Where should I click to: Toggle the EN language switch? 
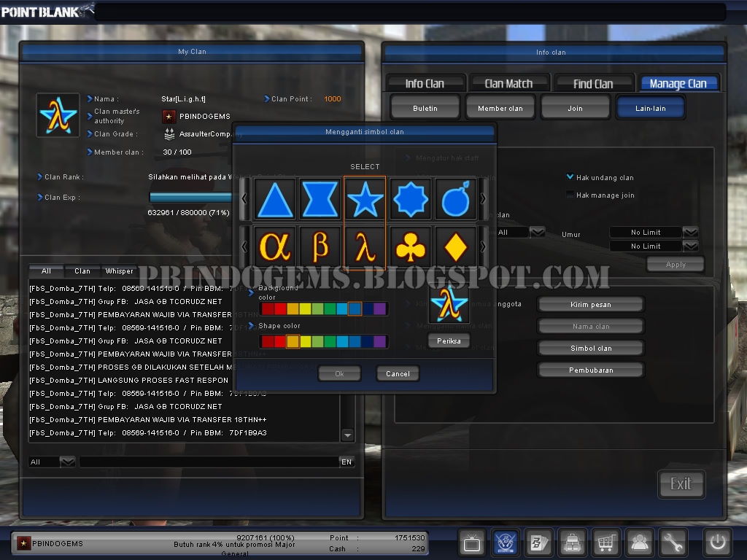348,462
